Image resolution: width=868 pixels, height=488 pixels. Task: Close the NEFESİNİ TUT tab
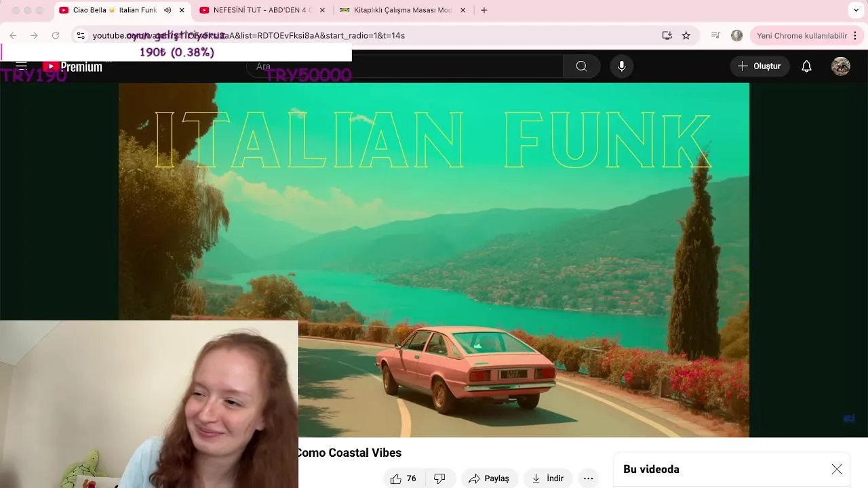(x=322, y=10)
